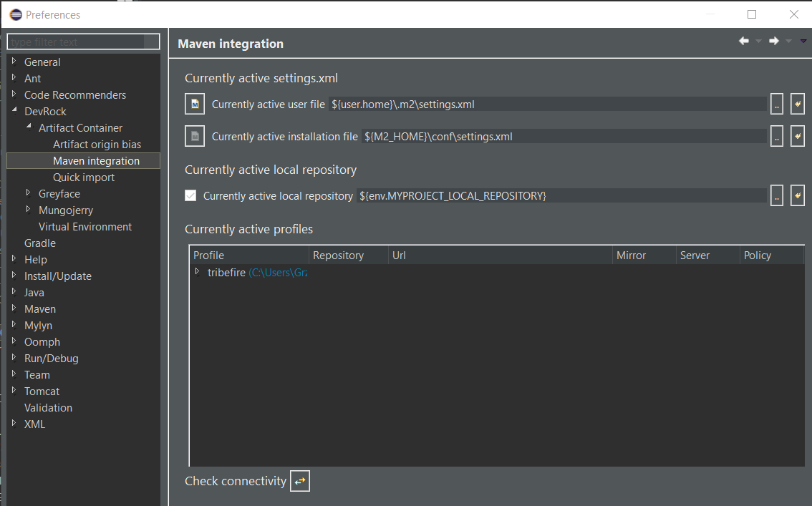Click the edit icon for local repository row
Image resolution: width=812 pixels, height=506 pixels.
click(798, 195)
